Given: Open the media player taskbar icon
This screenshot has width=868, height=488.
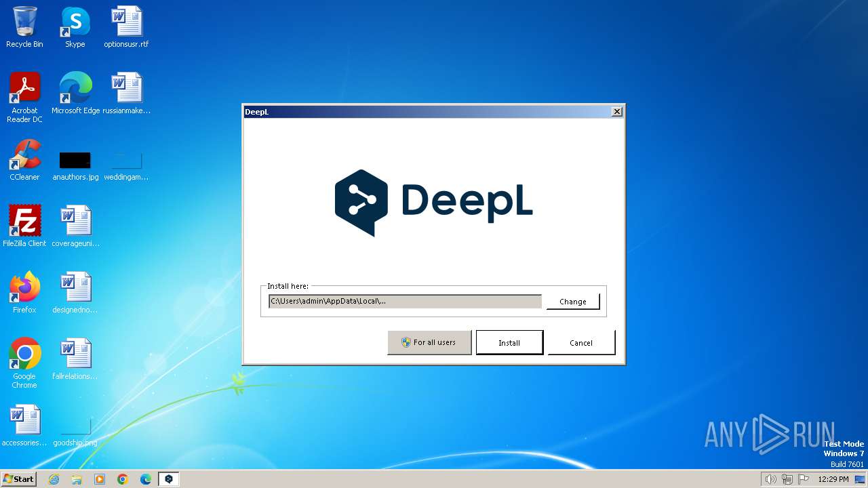Looking at the screenshot, I should click(x=100, y=479).
